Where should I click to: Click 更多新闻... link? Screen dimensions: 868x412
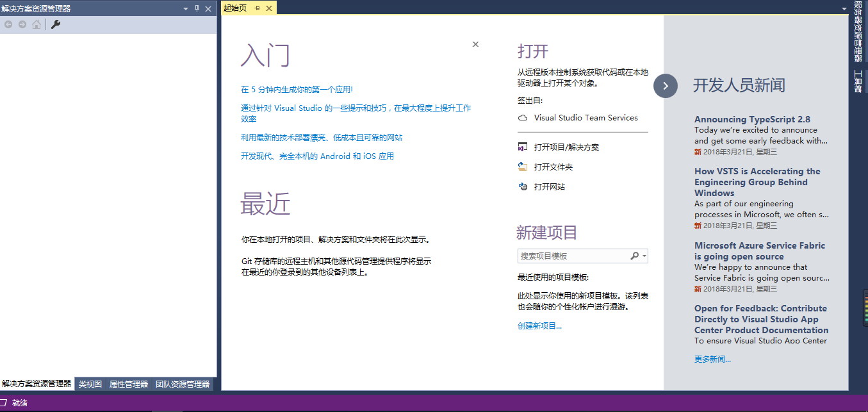click(712, 359)
